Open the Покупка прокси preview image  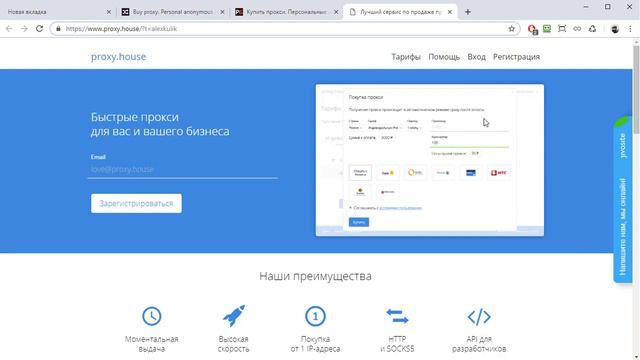429,160
